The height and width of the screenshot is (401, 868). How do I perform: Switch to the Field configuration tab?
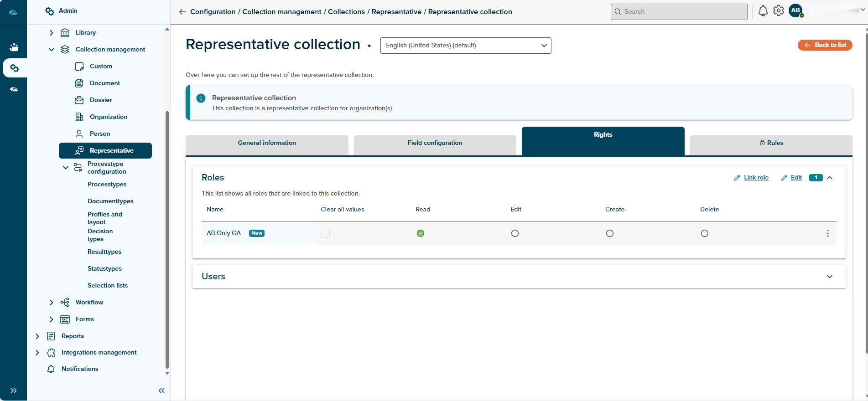pos(435,143)
